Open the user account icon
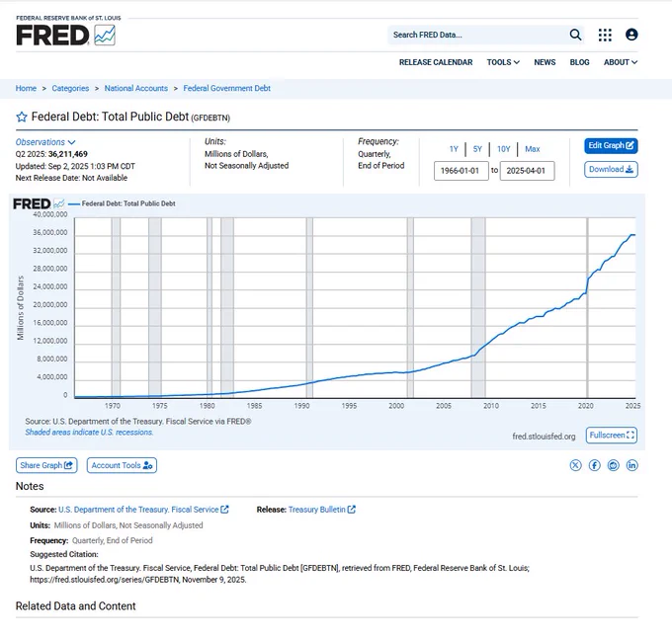 [631, 35]
